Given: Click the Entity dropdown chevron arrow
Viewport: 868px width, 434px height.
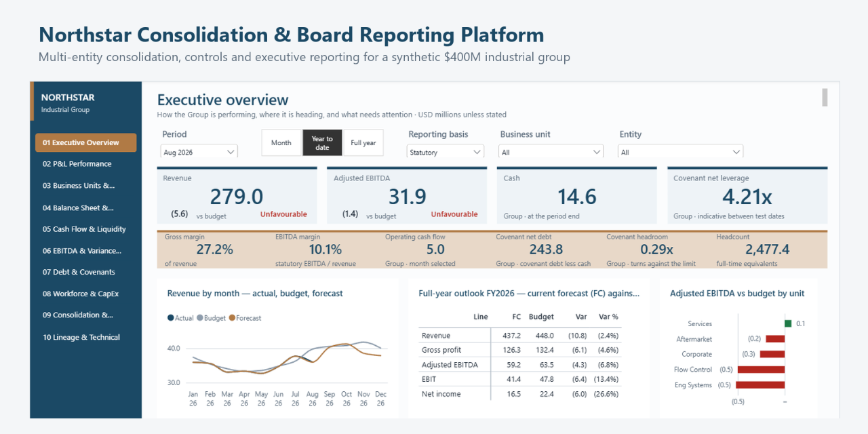Looking at the screenshot, I should tap(736, 152).
